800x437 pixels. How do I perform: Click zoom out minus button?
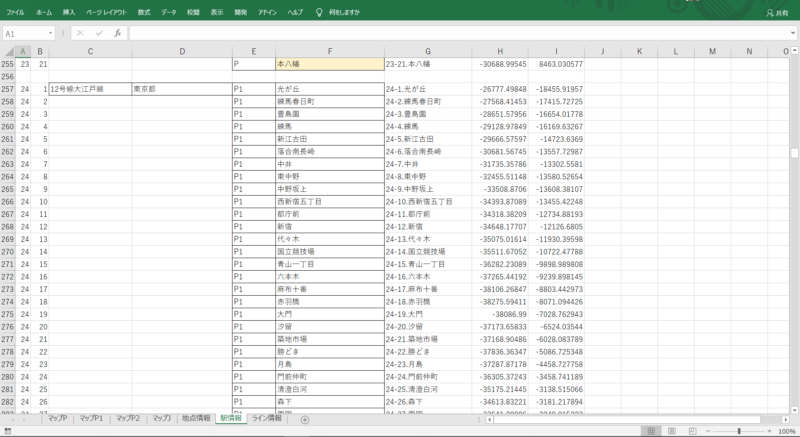(x=707, y=431)
